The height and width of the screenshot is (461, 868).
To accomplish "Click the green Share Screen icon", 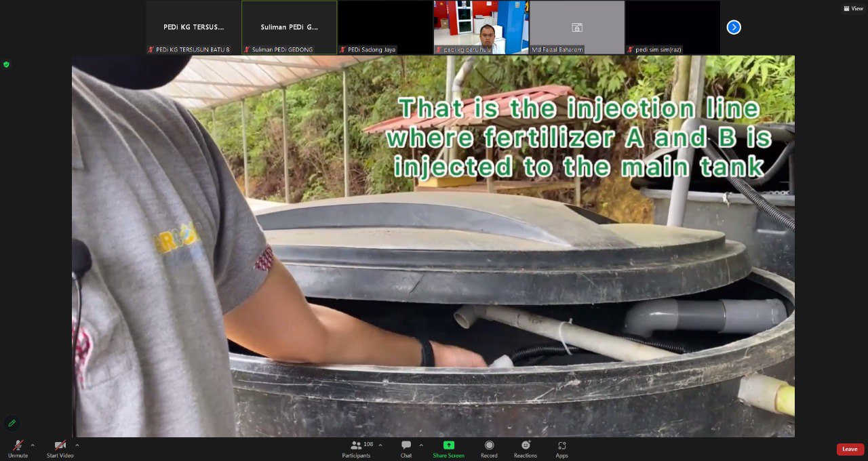I will click(x=448, y=445).
